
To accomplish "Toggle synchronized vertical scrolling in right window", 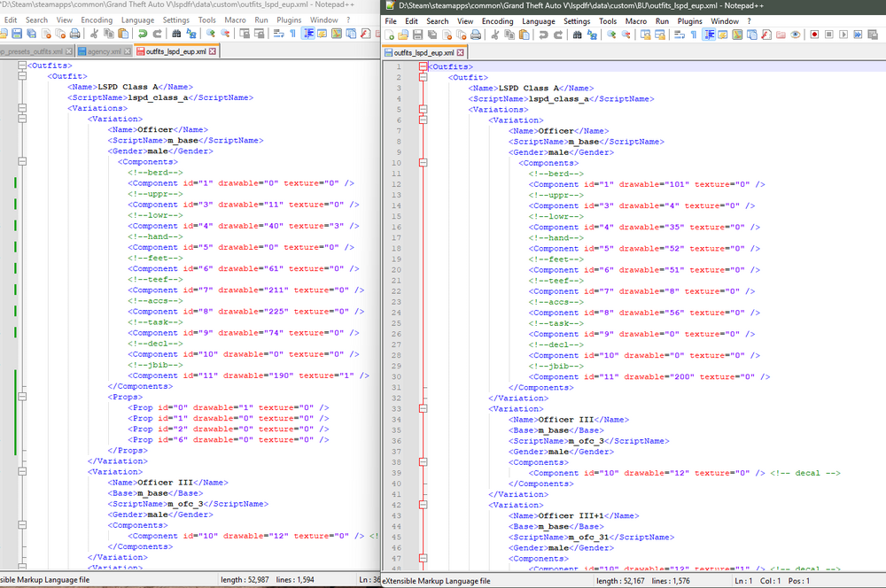I will (645, 35).
